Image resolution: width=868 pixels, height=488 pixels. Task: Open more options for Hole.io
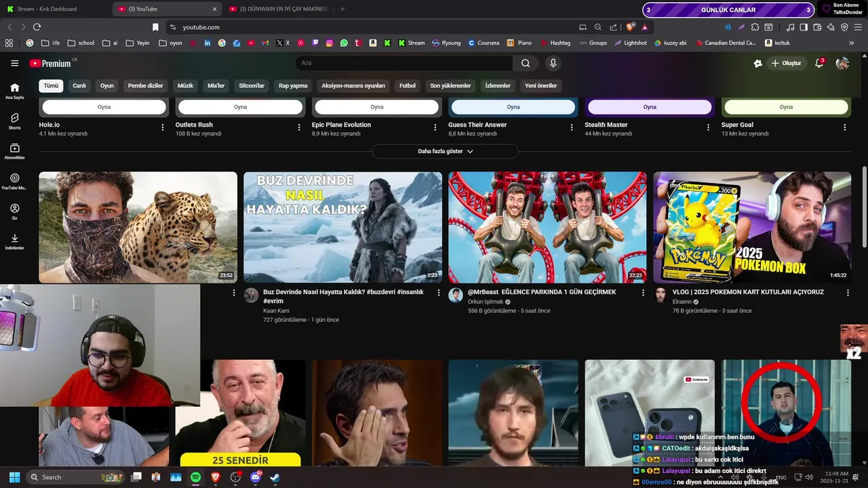pyautogui.click(x=163, y=127)
